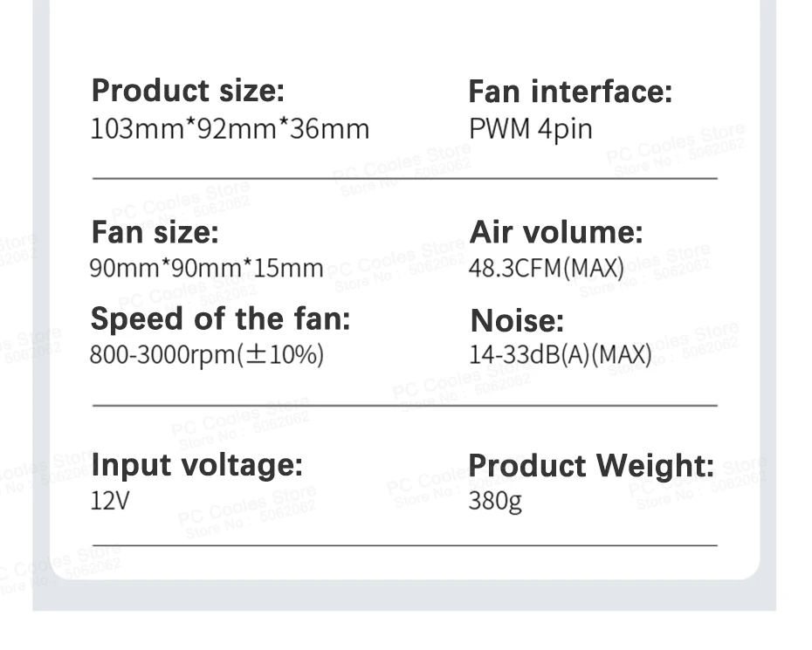This screenshot has height=650, width=812.
Task: Click the Fan interface heading
Action: (571, 92)
